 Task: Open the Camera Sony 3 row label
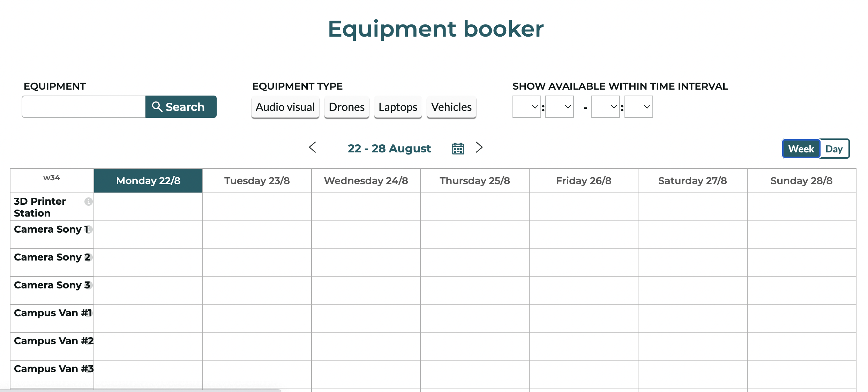click(x=52, y=285)
